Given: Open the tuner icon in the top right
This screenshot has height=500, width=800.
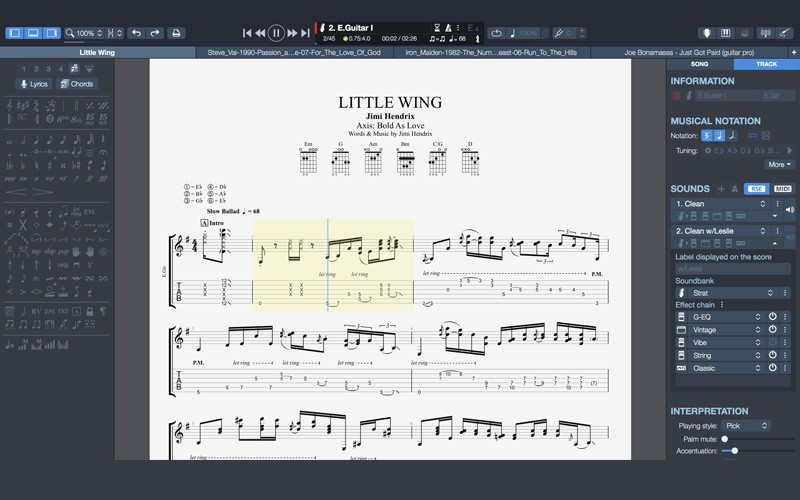Looking at the screenshot, I should pyautogui.click(x=765, y=33).
